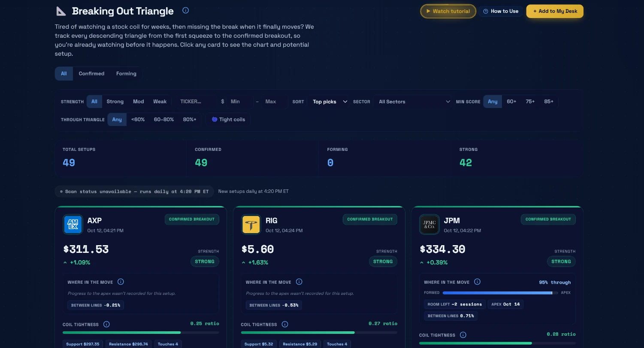Switch to the Confirmed tab
The height and width of the screenshot is (348, 644).
[91, 74]
